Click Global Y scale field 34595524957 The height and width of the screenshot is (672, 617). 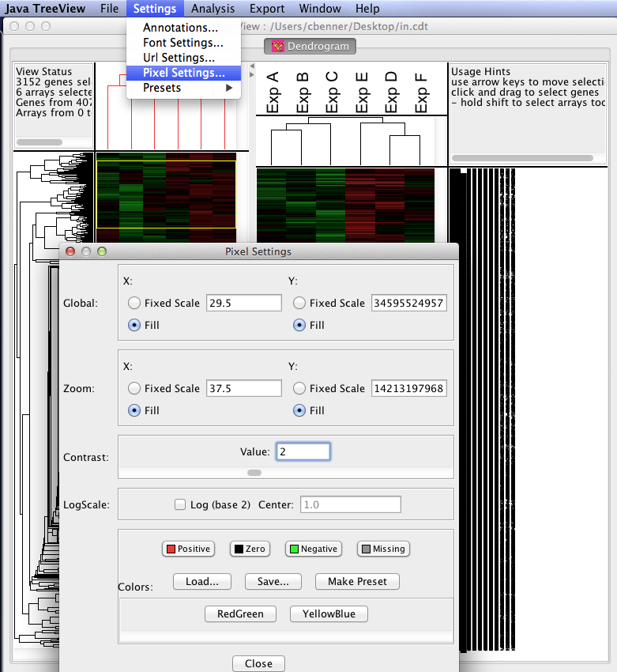tap(409, 303)
